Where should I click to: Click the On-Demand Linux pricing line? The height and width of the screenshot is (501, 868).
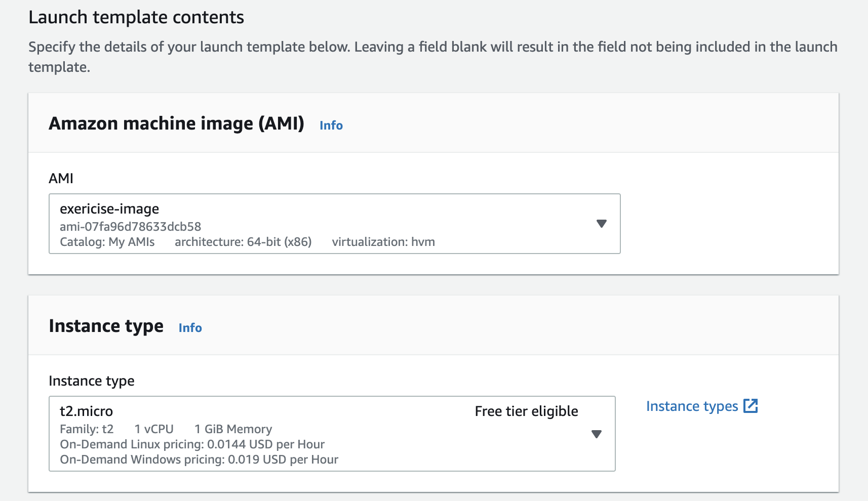click(192, 444)
